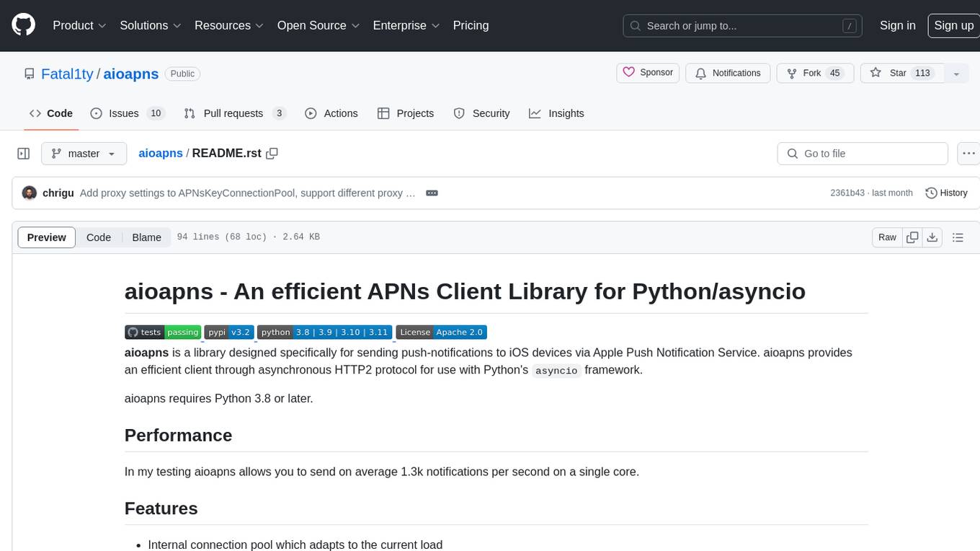Open the document outline icon
The height and width of the screenshot is (551, 980).
click(958, 237)
